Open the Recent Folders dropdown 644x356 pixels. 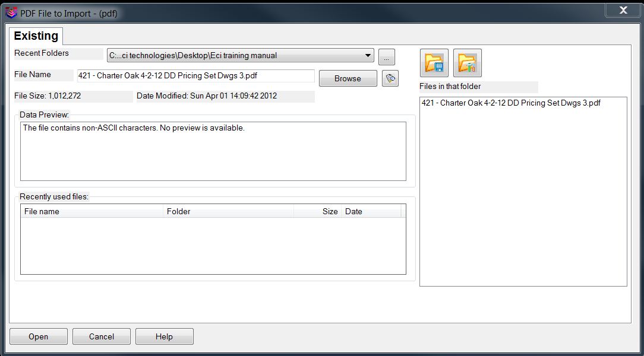(240, 55)
